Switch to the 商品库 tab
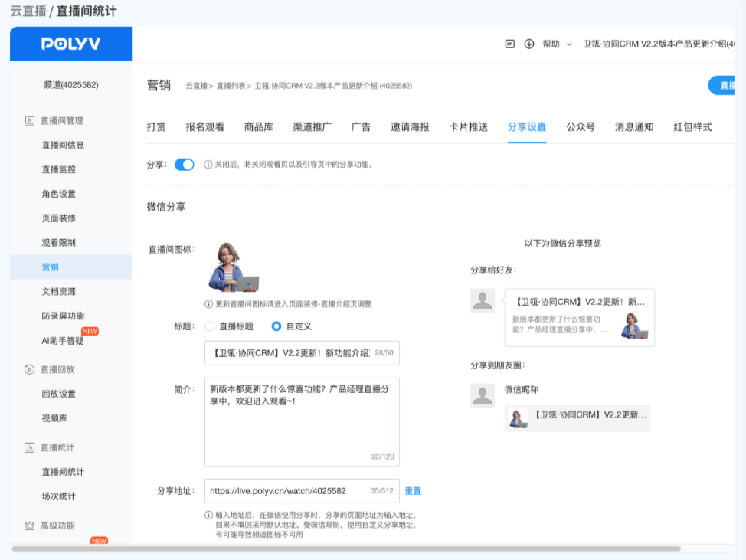Viewport: 746px width, 560px height. tap(258, 127)
